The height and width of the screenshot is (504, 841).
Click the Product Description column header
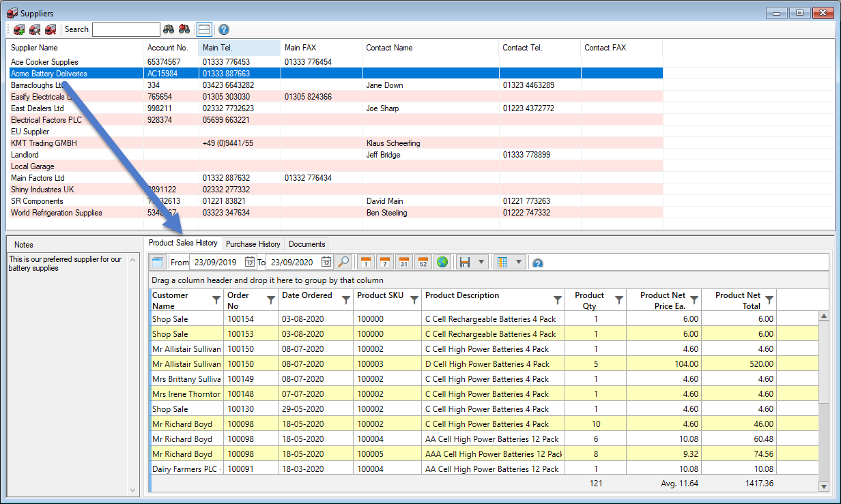click(x=462, y=296)
